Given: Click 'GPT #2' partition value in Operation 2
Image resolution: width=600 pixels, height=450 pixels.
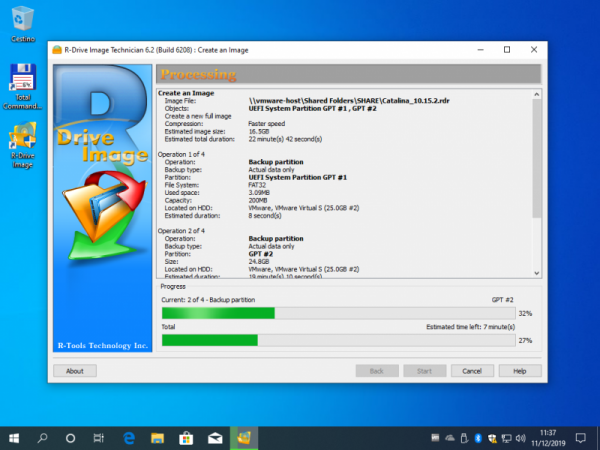Looking at the screenshot, I should [261, 254].
